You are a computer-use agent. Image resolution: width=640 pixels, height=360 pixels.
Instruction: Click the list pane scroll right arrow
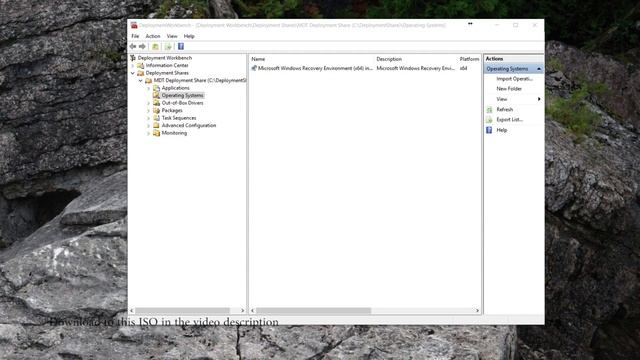coord(478,311)
